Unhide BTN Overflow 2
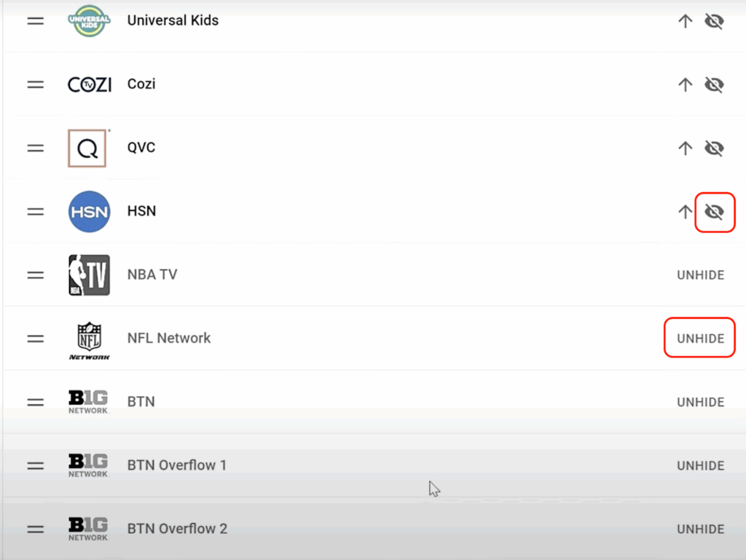 coord(700,529)
